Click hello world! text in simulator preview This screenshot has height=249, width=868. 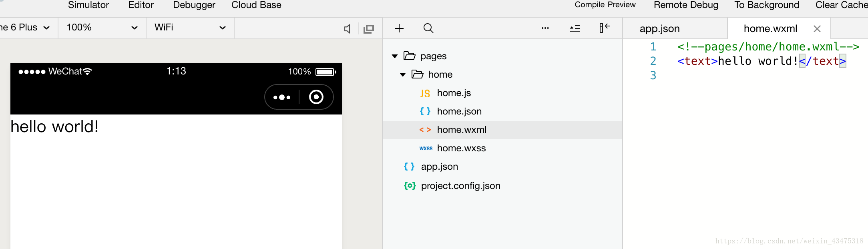54,127
